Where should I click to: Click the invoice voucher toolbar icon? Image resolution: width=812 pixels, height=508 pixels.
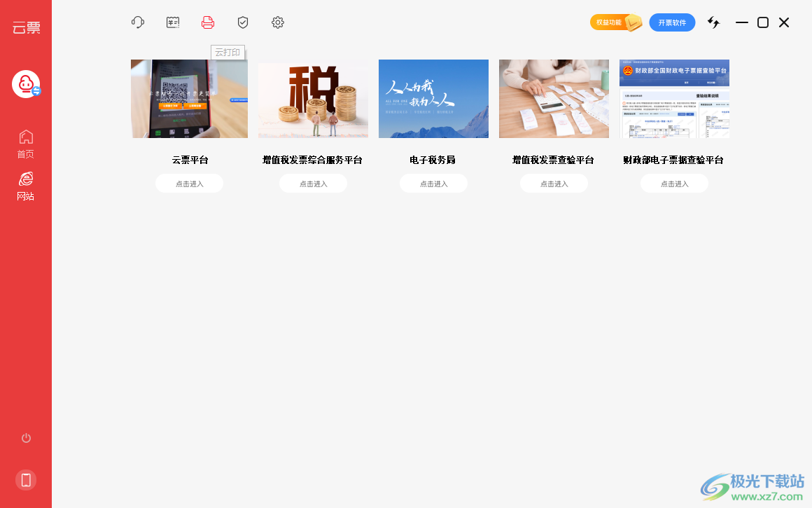tap(173, 22)
